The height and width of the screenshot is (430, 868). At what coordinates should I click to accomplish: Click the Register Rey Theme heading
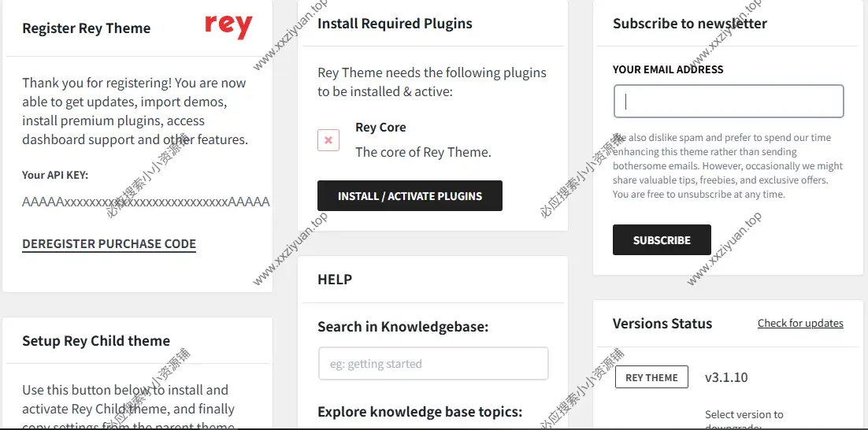tap(86, 28)
